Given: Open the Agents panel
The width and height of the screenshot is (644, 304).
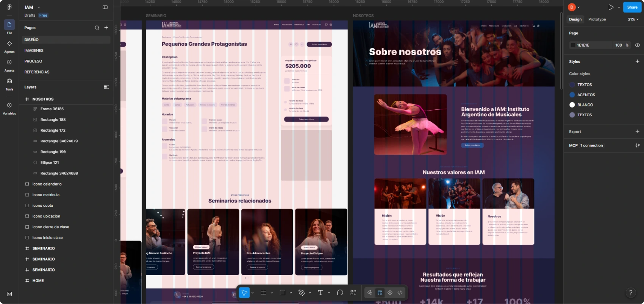Looking at the screenshot, I should click(x=9, y=47).
